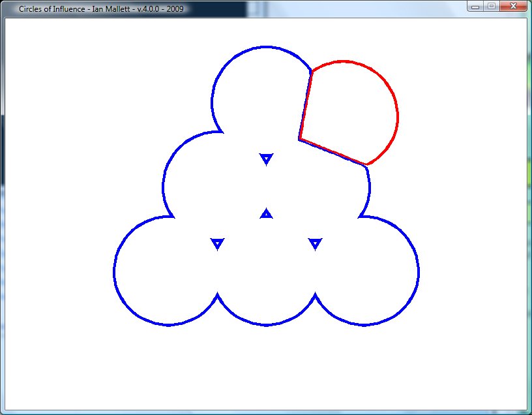Maximize the Circles of Influence window

coord(491,7)
